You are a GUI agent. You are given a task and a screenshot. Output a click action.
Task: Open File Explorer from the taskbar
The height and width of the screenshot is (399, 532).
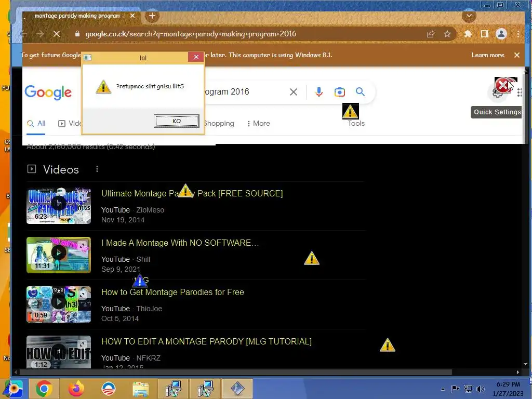pyautogui.click(x=140, y=389)
